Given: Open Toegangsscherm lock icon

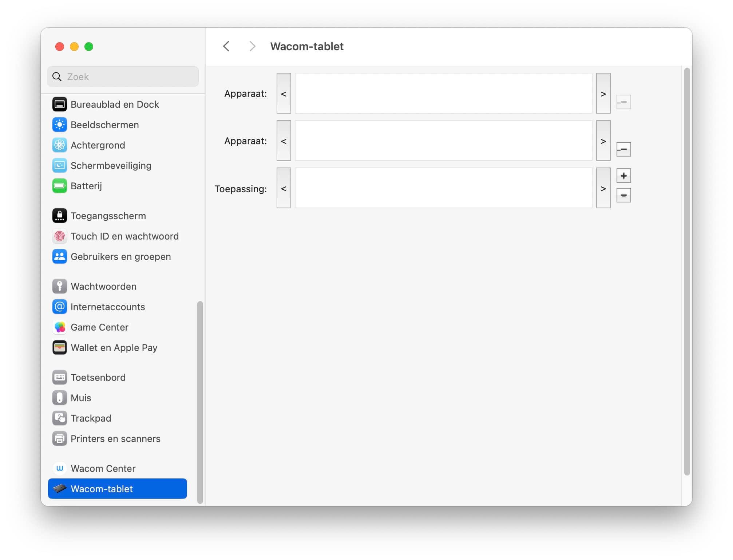Looking at the screenshot, I should point(60,216).
